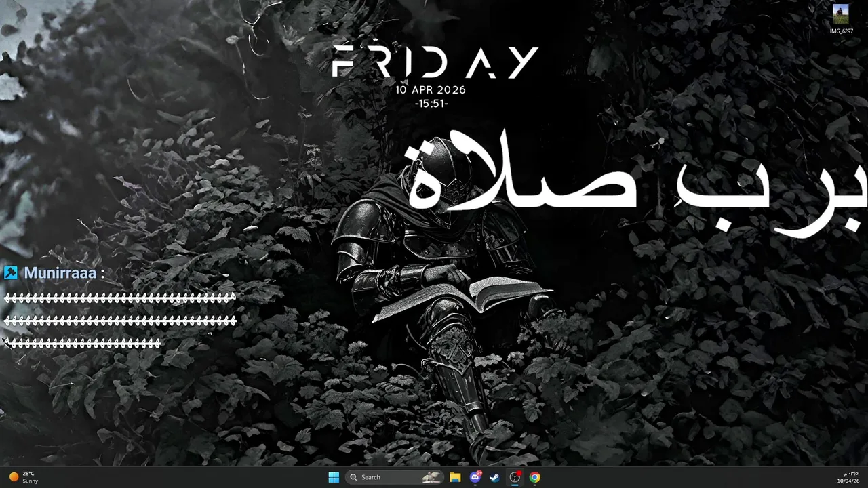The width and height of the screenshot is (868, 488).
Task: Open the Windows Start menu
Action: [x=334, y=477]
